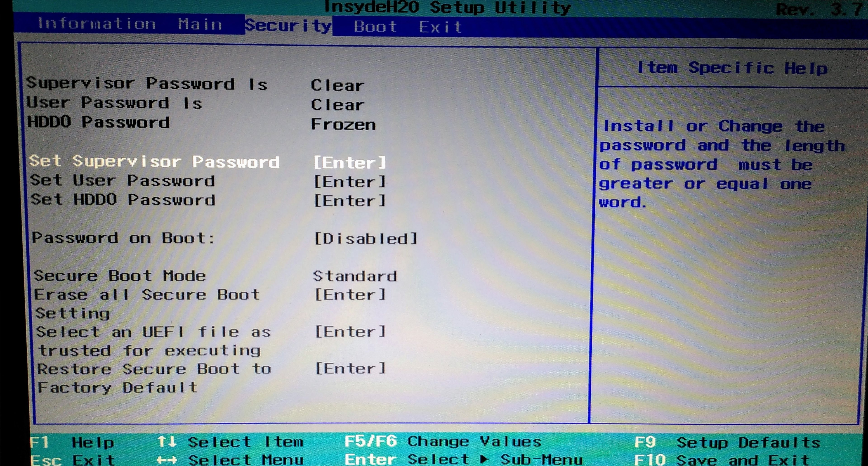Select the Security tab
This screenshot has height=466, width=868.
coord(288,25)
